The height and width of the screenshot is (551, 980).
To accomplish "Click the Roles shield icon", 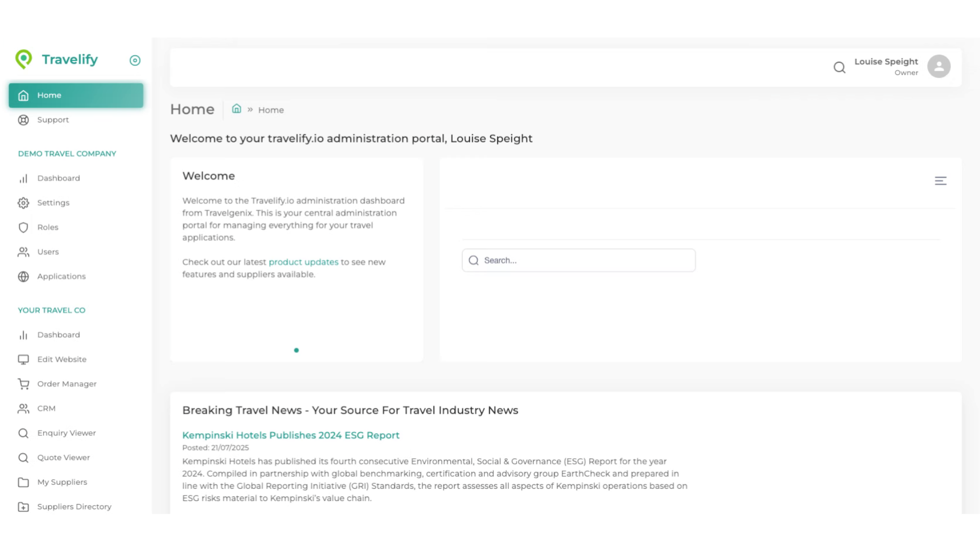I will 23,228.
